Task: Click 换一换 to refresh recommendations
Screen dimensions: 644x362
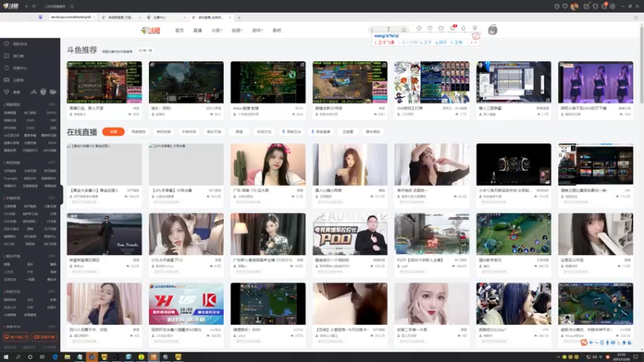Action: coord(146,51)
